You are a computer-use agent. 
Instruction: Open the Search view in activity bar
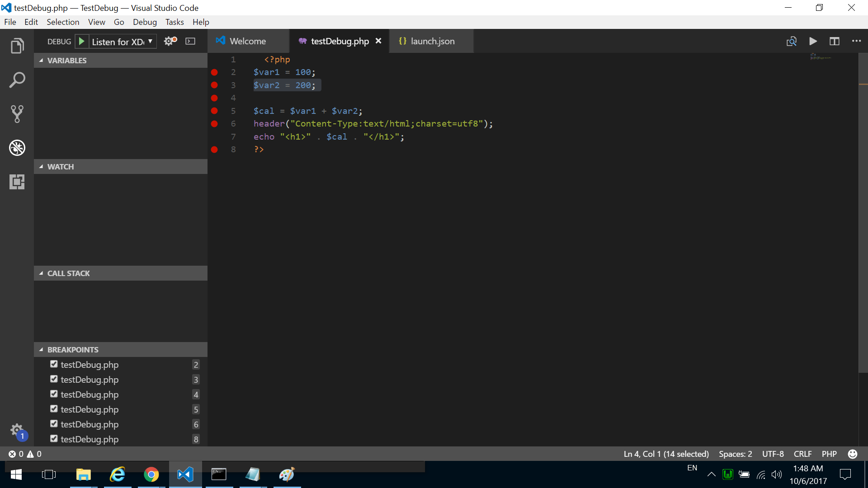[17, 80]
